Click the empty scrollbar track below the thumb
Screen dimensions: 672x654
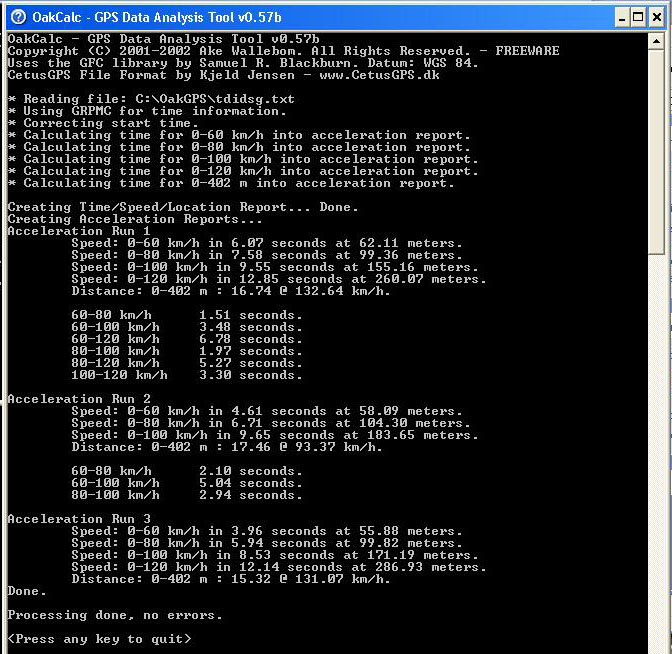(x=656, y=454)
